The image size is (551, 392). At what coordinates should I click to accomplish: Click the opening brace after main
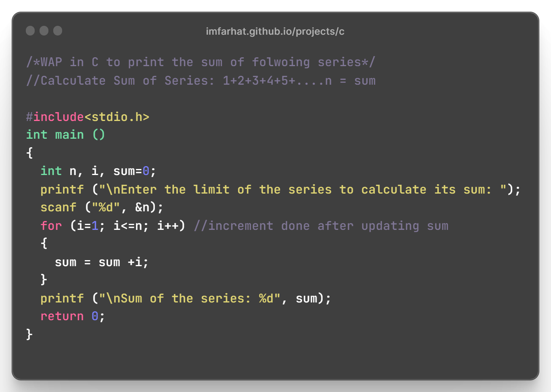click(x=29, y=153)
